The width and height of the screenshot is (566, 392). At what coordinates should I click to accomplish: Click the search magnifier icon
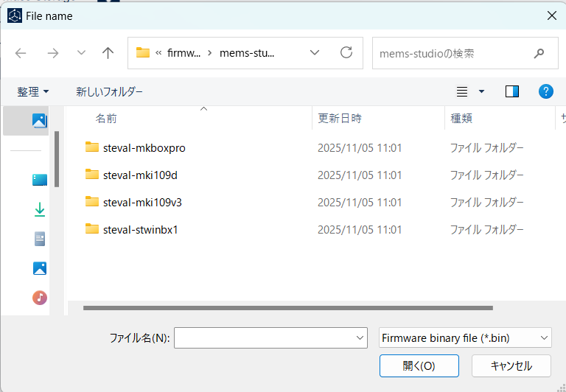click(x=539, y=53)
